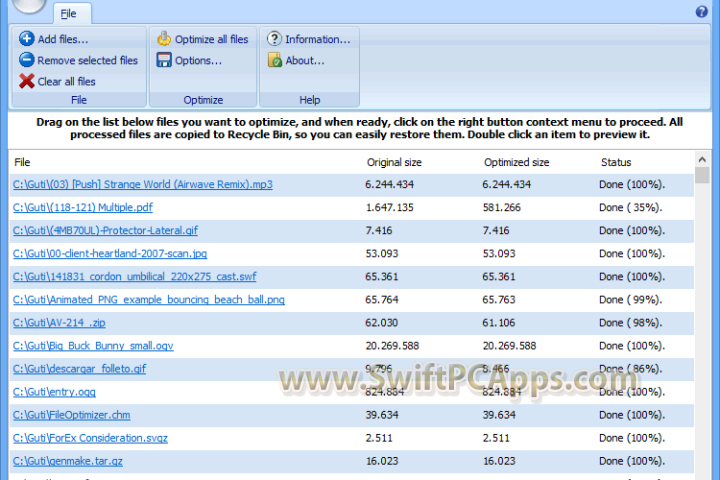Select optimized size 581.266 cell
Image resolution: width=720 pixels, height=480 pixels.
[x=501, y=208]
